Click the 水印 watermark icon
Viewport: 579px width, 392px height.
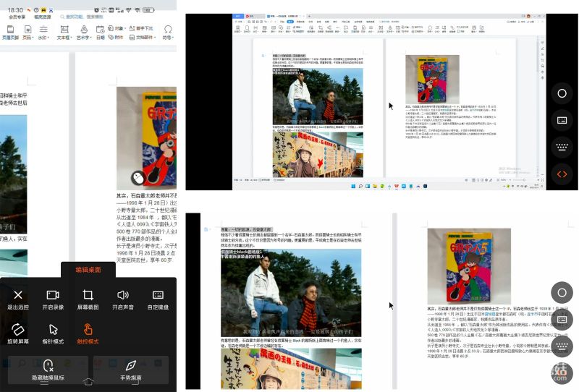coord(43,30)
